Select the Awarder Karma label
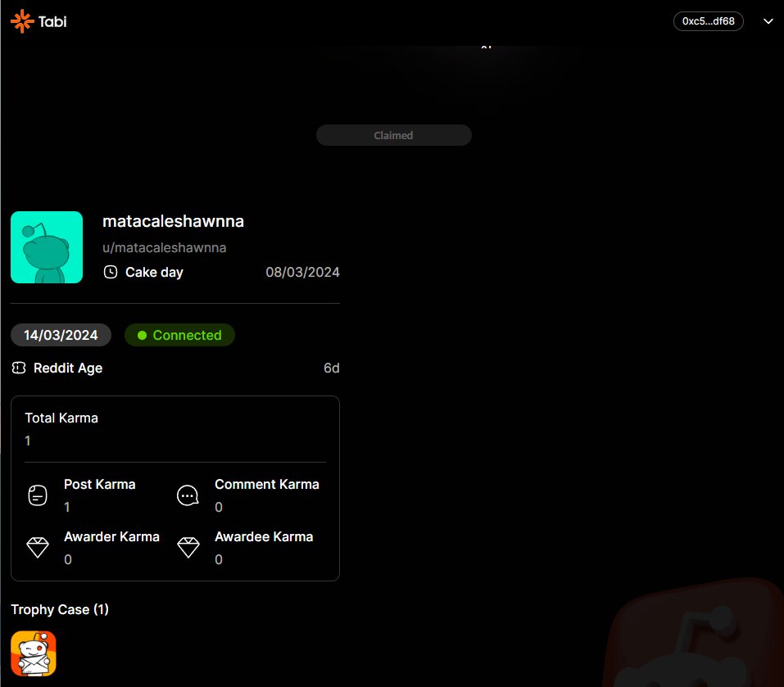Image resolution: width=784 pixels, height=687 pixels. point(111,536)
